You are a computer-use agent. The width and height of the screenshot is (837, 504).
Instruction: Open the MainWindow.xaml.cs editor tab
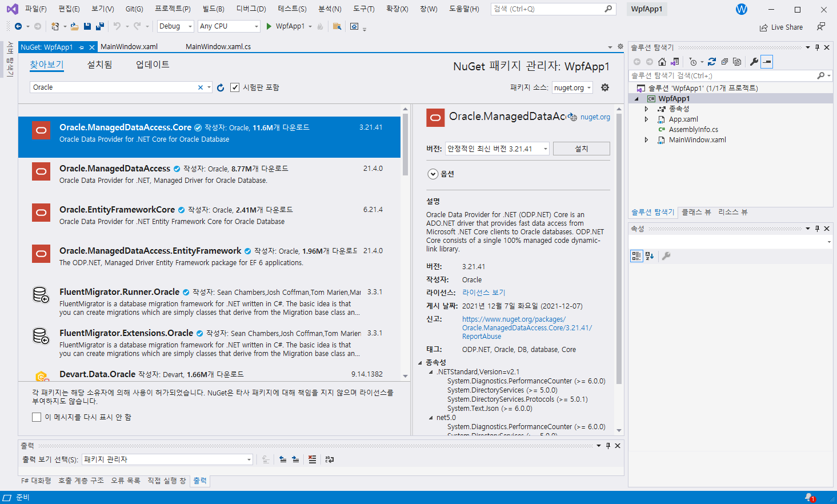point(218,47)
